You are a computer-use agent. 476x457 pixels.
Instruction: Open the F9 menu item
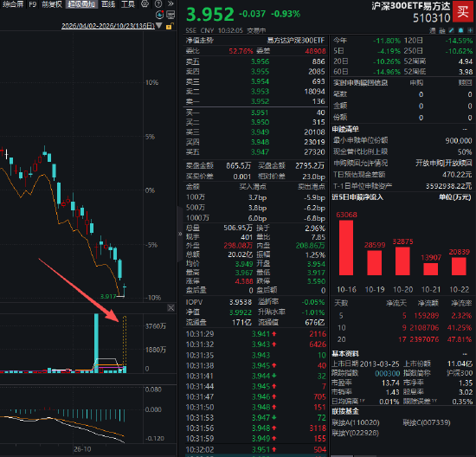point(33,4)
